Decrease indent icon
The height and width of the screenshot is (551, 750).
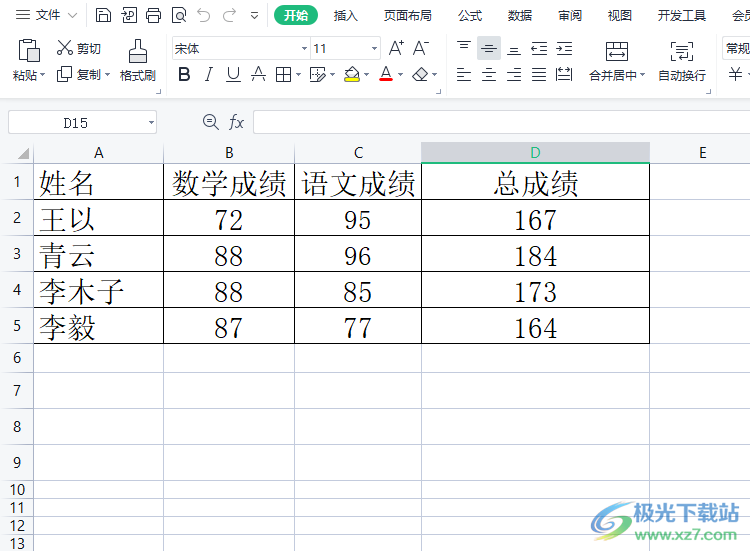pos(539,48)
